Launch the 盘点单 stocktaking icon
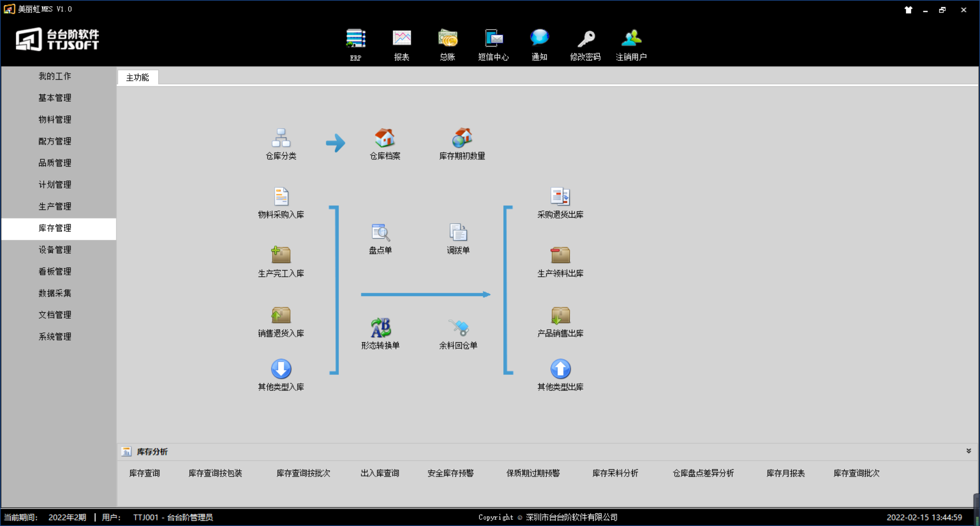The height and width of the screenshot is (526, 980). tap(380, 233)
